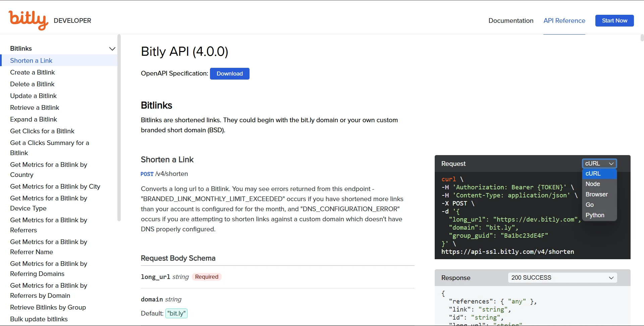The image size is (644, 326).
Task: Download the OpenAPI Specification
Action: click(230, 74)
